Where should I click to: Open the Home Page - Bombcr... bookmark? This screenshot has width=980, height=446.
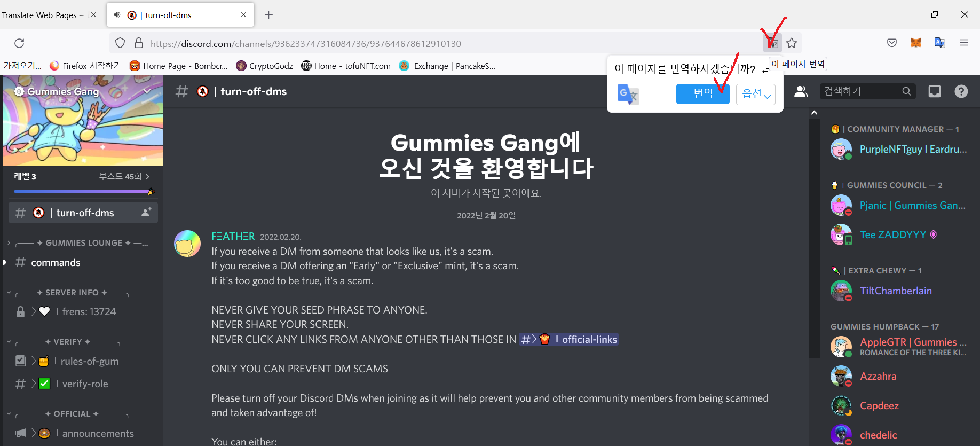coord(179,66)
